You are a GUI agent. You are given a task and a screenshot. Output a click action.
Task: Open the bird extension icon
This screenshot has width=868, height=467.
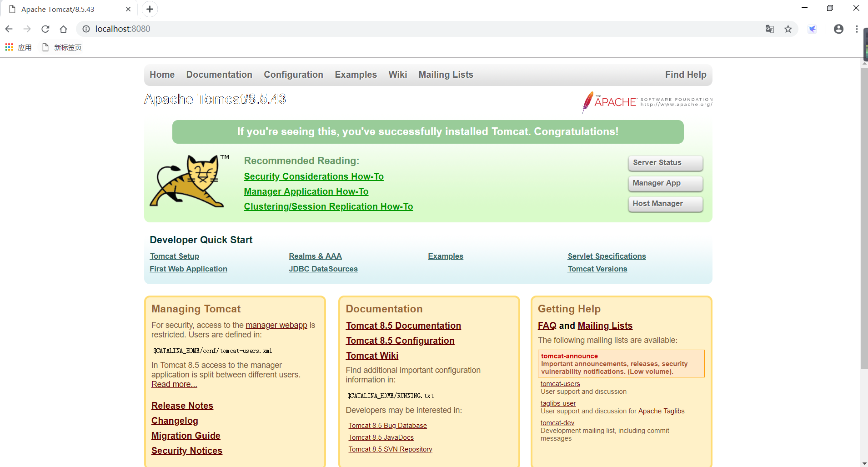812,29
